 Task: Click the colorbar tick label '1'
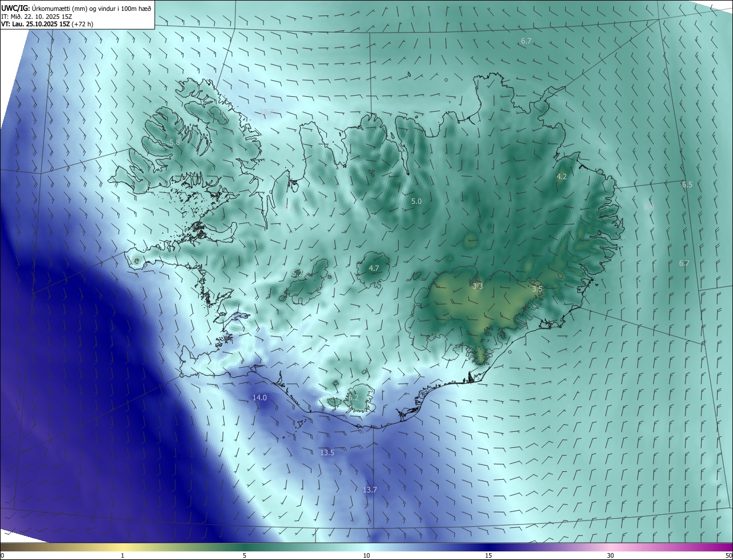pyautogui.click(x=123, y=555)
